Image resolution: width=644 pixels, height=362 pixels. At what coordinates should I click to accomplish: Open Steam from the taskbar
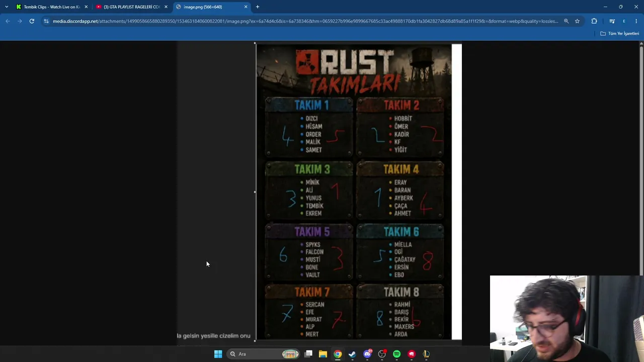[352, 354]
